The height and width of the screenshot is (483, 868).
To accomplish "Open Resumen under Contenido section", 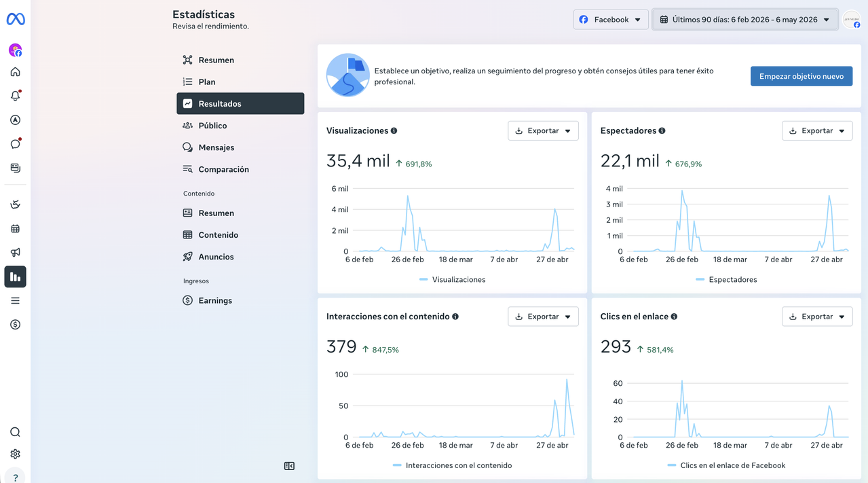I will 240,213.
